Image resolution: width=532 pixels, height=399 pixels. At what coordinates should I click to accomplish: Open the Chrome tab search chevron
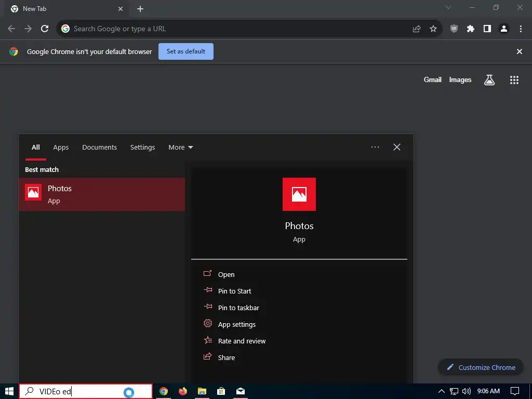448,7
